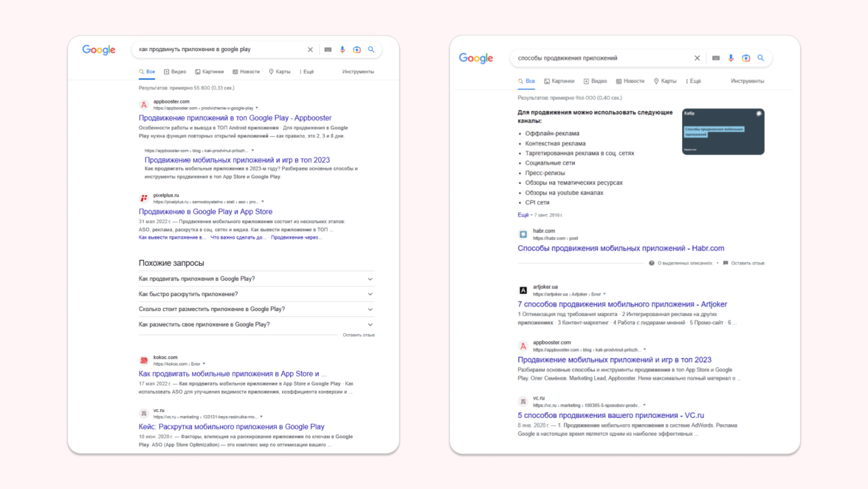Click the Хабр featured snippet thumbnail

tap(723, 131)
